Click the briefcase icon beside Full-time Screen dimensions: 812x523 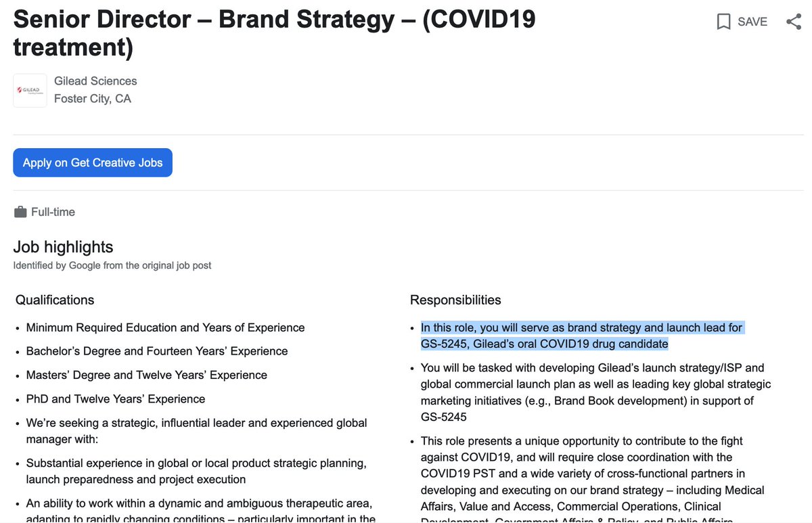point(20,212)
